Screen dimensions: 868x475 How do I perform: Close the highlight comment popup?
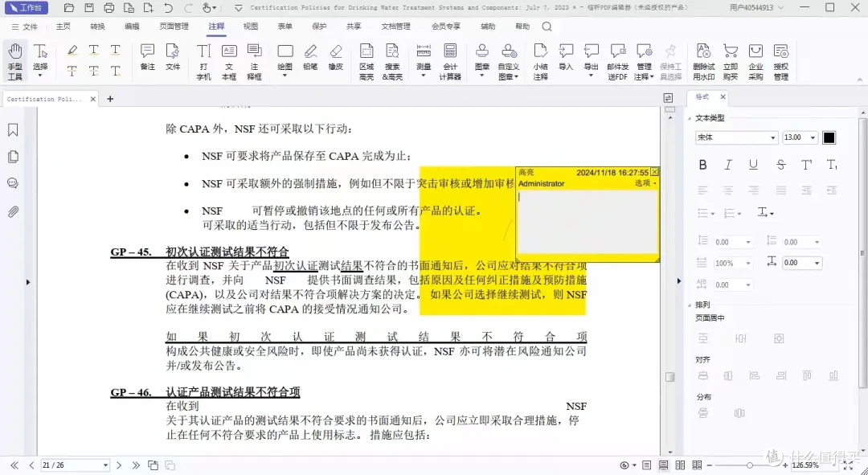(x=654, y=172)
